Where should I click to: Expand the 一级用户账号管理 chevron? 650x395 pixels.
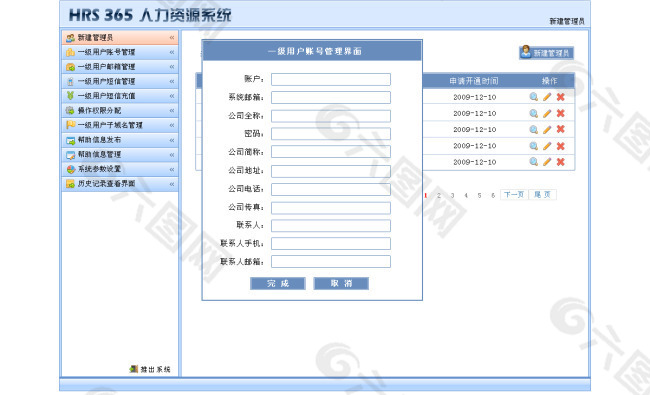[172, 52]
